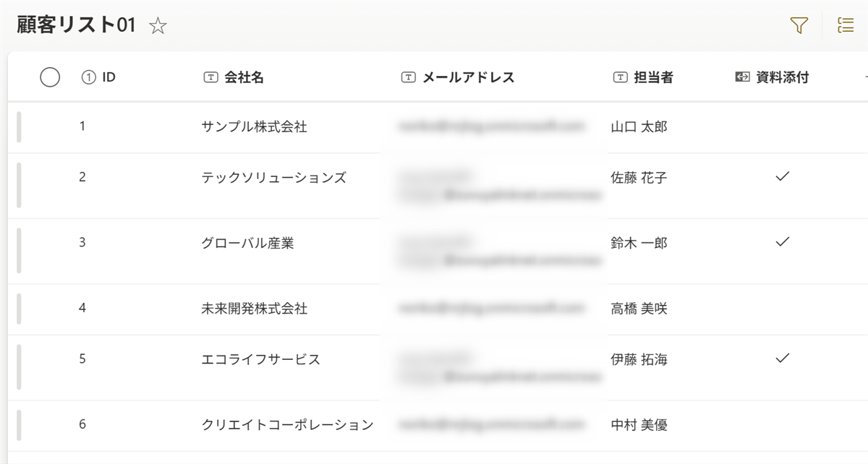Toggle the select-all circle in the header
This screenshot has height=464, width=868.
[50, 77]
